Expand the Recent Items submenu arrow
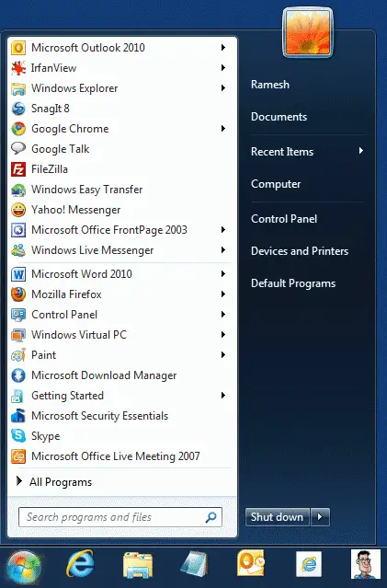387x588 pixels. [361, 151]
